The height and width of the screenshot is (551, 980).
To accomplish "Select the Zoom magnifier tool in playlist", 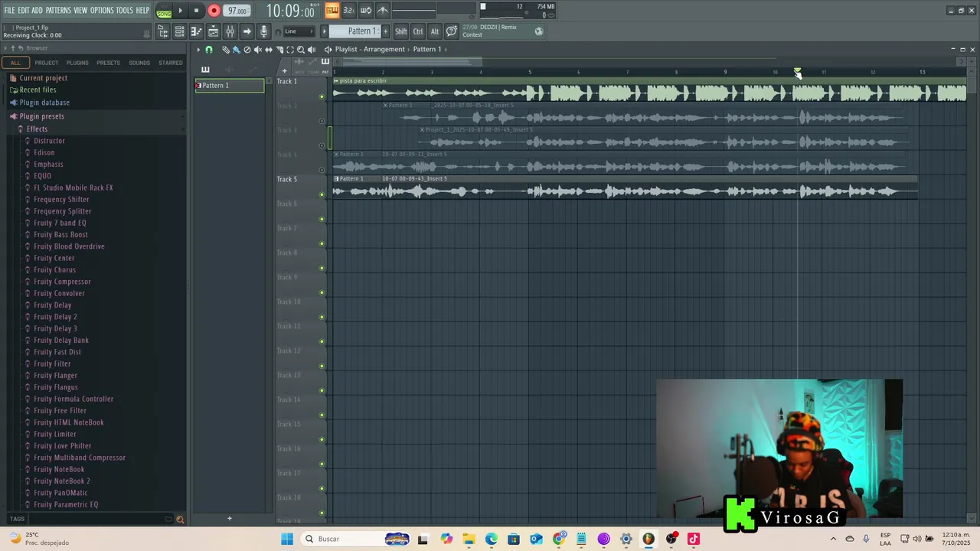I will pyautogui.click(x=301, y=49).
